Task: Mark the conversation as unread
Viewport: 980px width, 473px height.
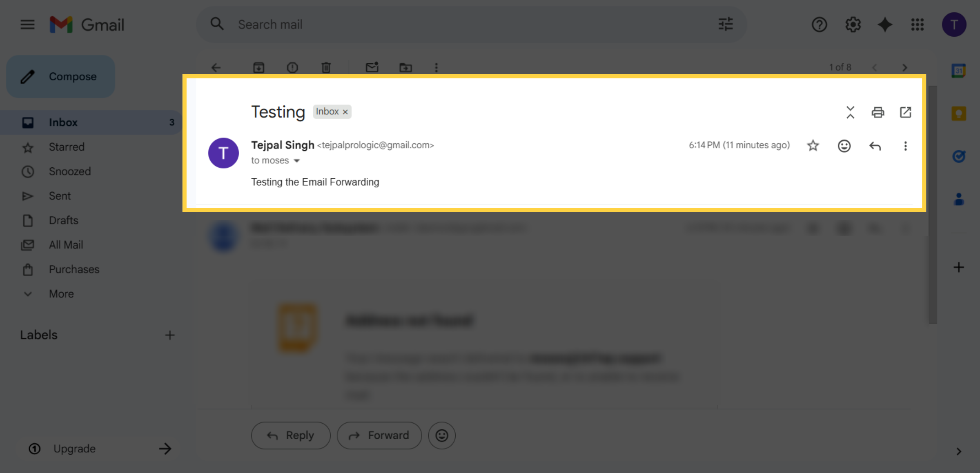Action: 372,67
